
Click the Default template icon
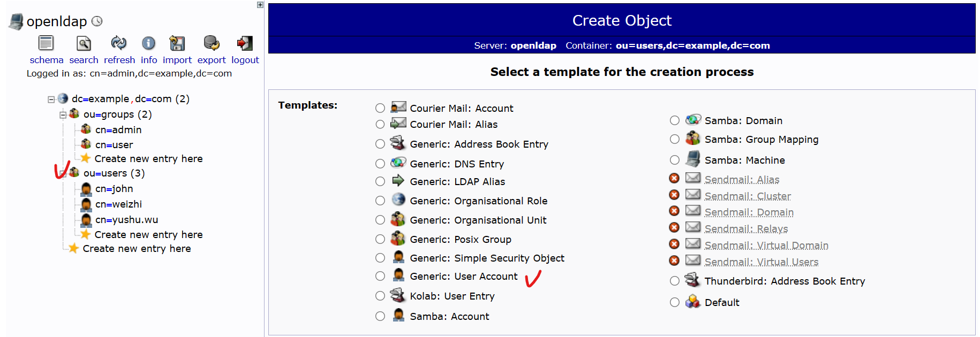point(693,301)
